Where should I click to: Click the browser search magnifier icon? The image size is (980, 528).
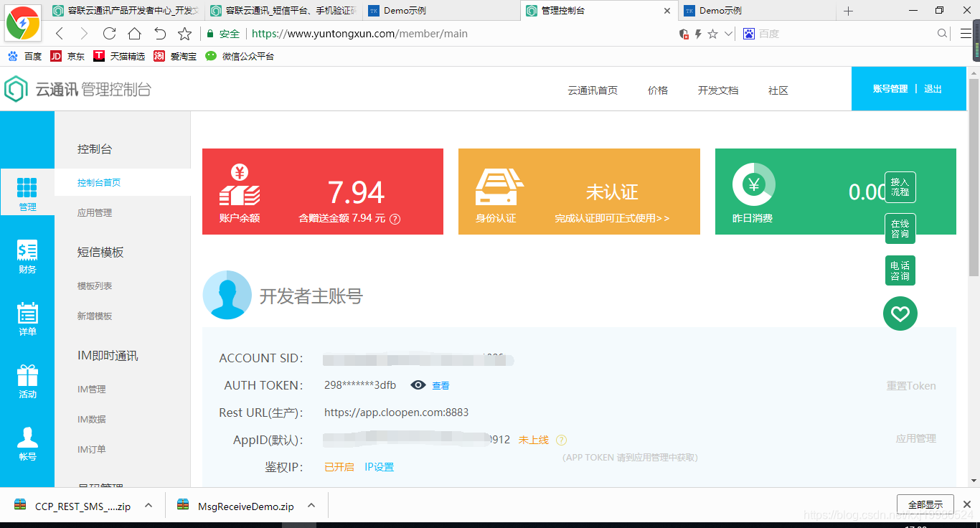click(943, 34)
